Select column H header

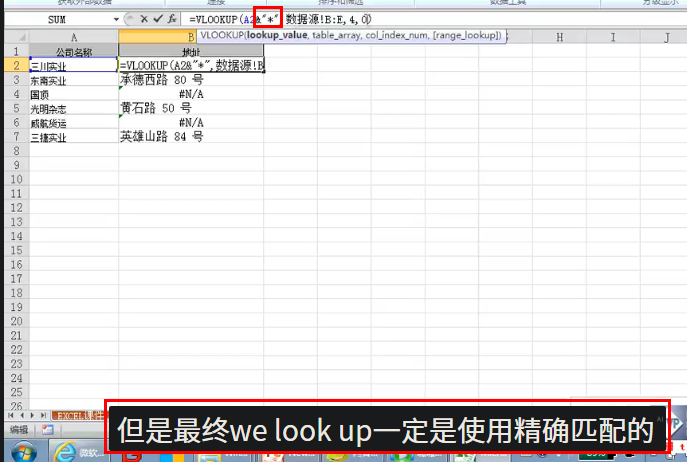click(558, 38)
